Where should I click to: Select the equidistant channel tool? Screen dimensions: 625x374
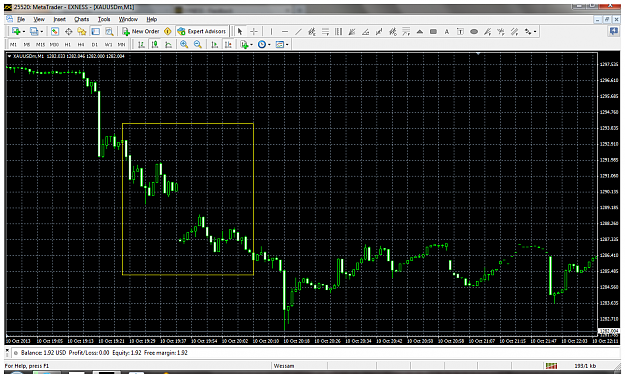[312, 31]
